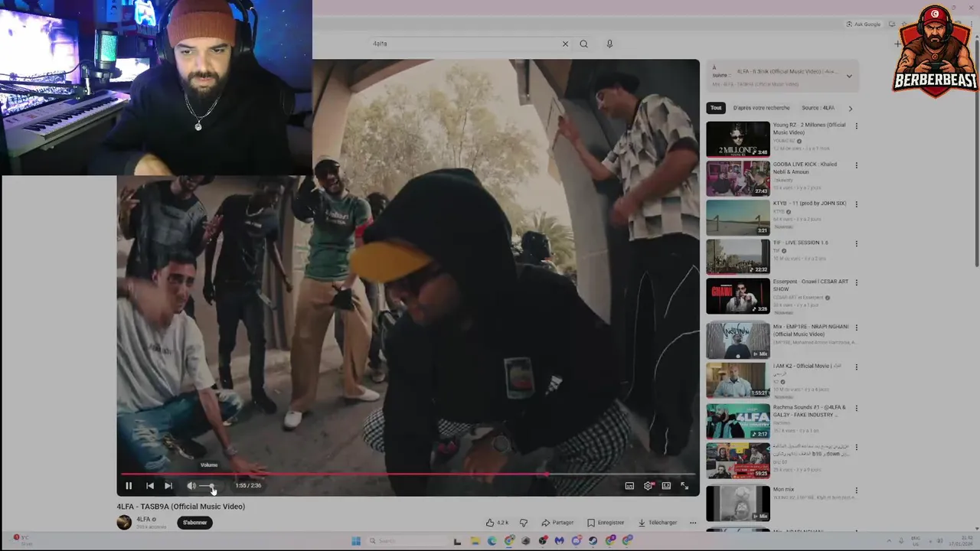Open options menu for Rachma Sounds video
Viewport: 980px width, 551px height.
[856, 406]
